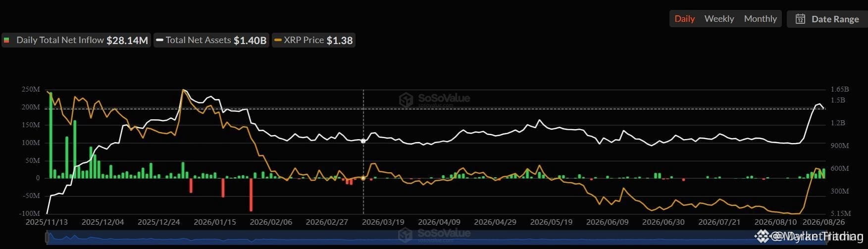Screen dimensions: 868x249
Task: Click the $1.40B total net assets value
Action: [250, 41]
